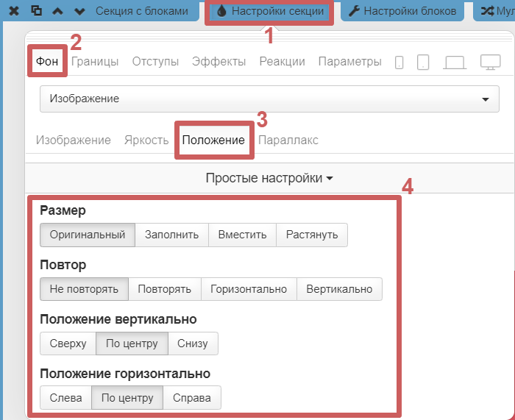Set size to Заполнить
The width and height of the screenshot is (515, 420).
pos(171,235)
